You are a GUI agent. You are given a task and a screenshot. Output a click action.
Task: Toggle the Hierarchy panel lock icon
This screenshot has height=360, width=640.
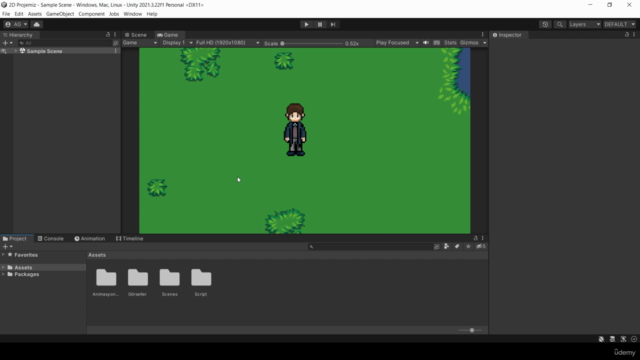pyautogui.click(x=108, y=35)
